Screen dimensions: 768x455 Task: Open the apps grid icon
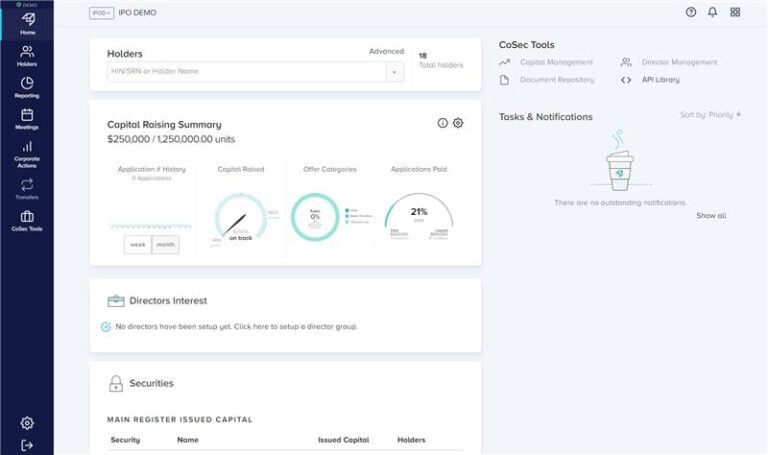pyautogui.click(x=735, y=12)
